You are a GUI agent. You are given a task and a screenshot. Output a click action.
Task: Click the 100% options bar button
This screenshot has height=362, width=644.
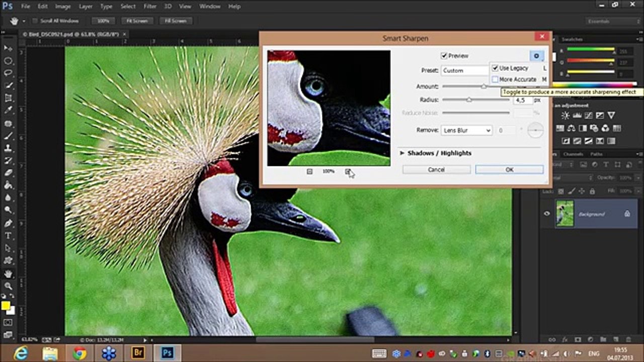(x=104, y=21)
